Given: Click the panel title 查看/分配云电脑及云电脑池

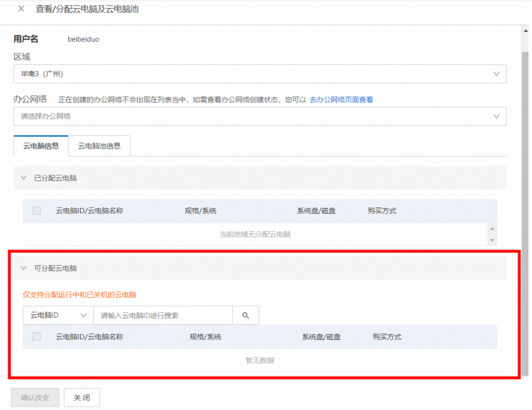Looking at the screenshot, I should [87, 9].
